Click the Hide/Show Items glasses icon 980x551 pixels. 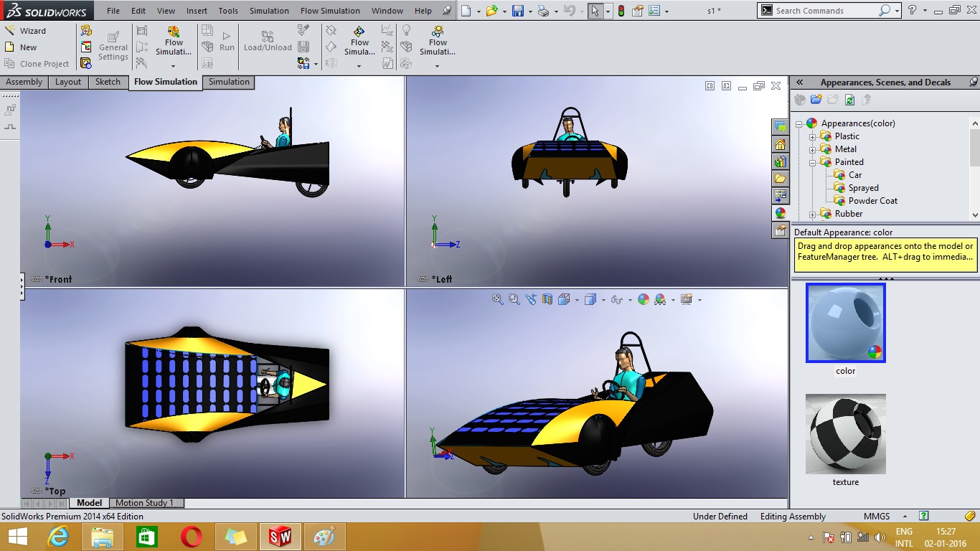pos(617,299)
